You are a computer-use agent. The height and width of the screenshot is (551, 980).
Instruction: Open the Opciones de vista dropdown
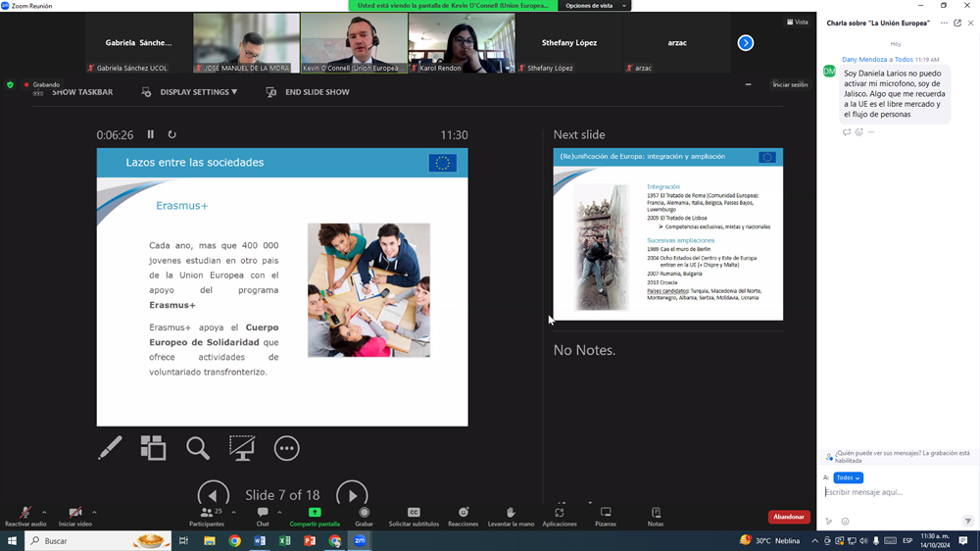tap(594, 6)
